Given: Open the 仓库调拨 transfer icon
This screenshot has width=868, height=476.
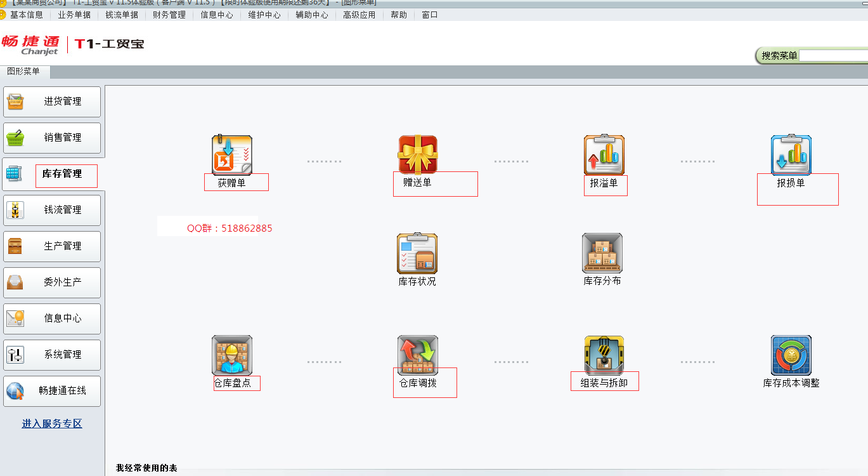Looking at the screenshot, I should (418, 355).
